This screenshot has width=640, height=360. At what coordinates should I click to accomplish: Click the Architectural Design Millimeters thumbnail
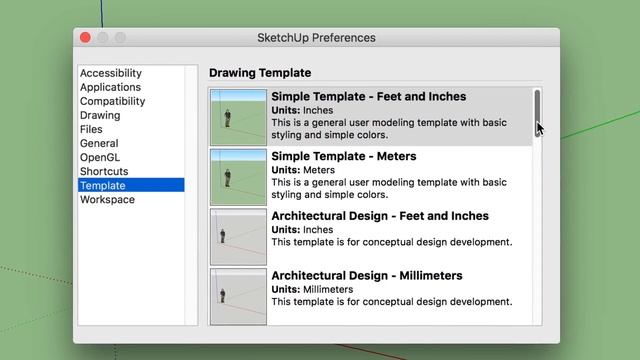click(x=238, y=296)
